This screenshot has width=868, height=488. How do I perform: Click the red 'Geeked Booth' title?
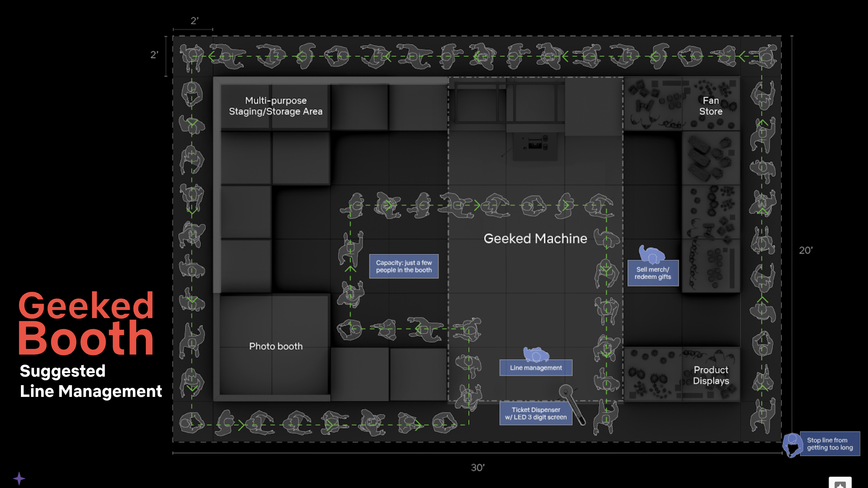[86, 323]
